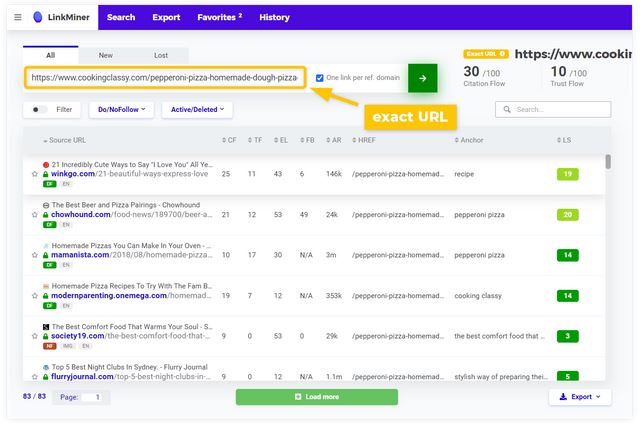Click link strength 19 badge
The height and width of the screenshot is (426, 640).
568,174
